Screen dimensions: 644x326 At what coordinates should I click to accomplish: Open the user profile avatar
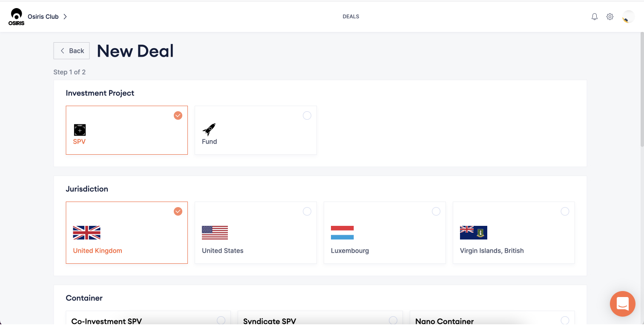628,17
